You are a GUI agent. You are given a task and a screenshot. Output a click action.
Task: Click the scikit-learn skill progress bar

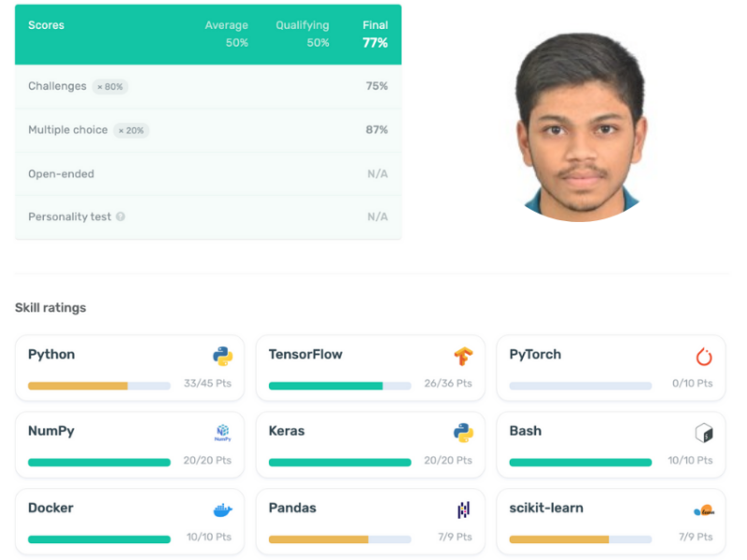(580, 539)
